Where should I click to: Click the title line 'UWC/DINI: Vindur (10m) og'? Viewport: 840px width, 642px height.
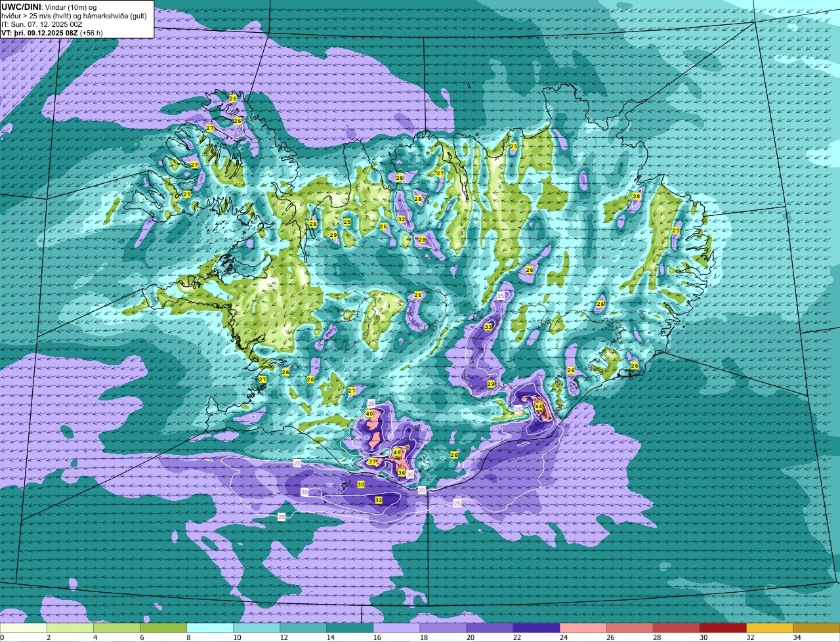[49, 7]
